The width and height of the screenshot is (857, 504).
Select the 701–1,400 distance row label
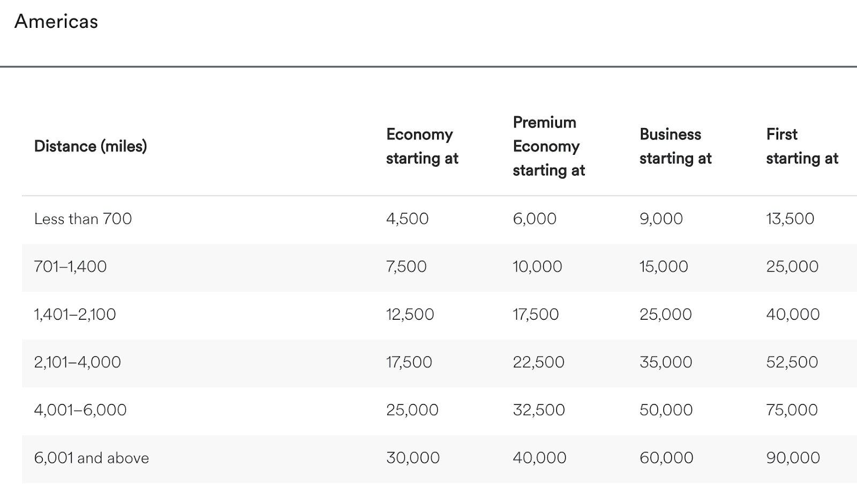tap(70, 266)
